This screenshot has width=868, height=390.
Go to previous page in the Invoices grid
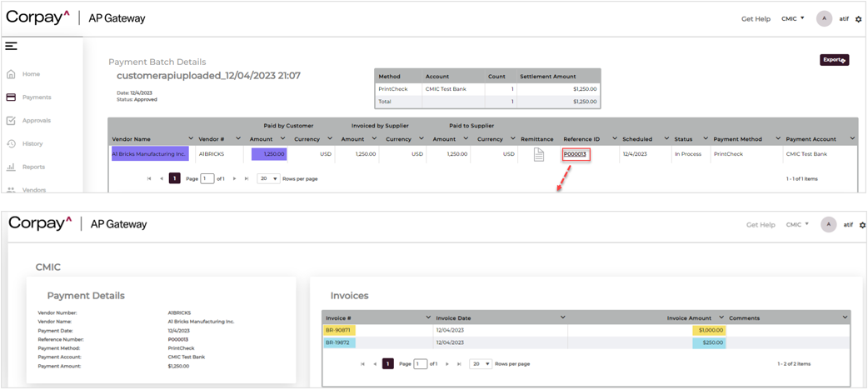pos(375,364)
